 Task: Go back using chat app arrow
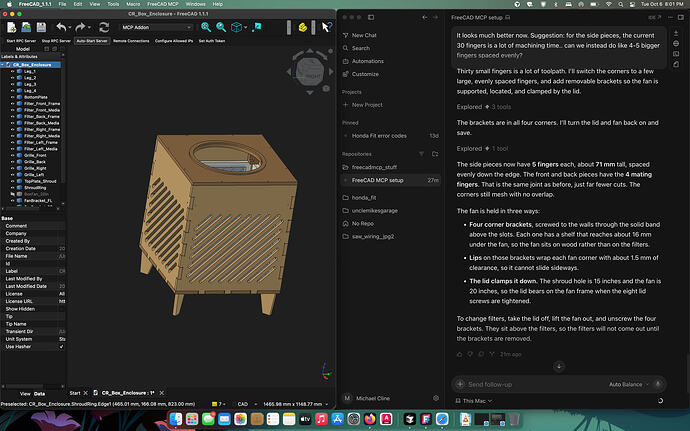(425, 17)
